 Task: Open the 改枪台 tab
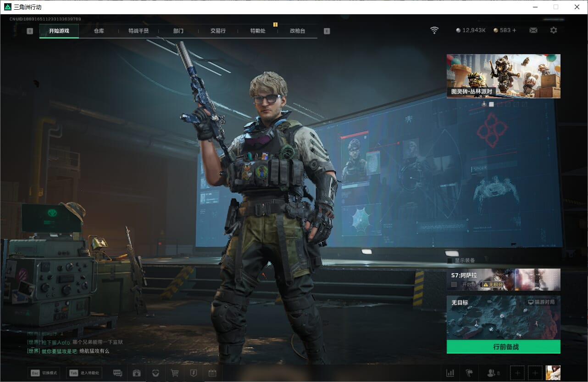tap(297, 31)
